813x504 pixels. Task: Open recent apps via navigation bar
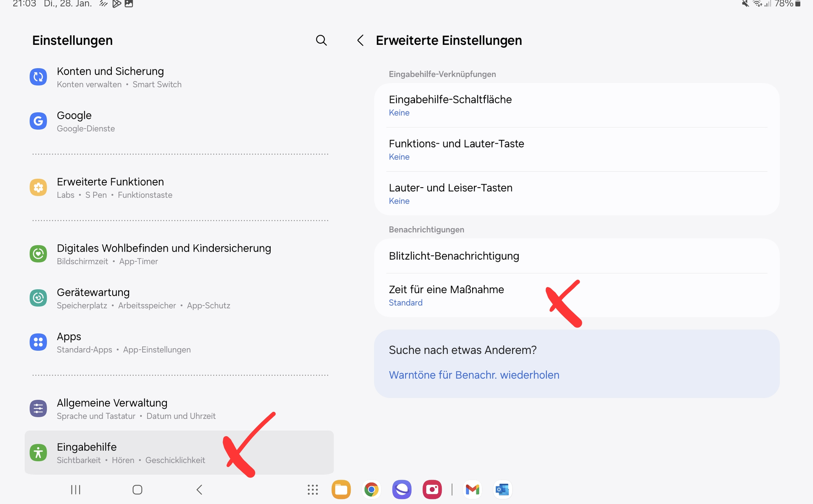coord(76,490)
